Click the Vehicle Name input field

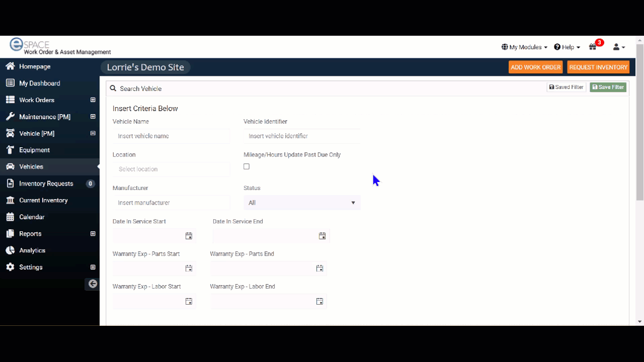(171, 136)
